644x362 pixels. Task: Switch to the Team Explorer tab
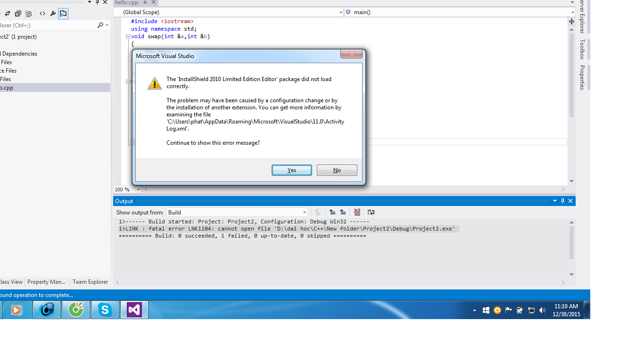pyautogui.click(x=90, y=282)
